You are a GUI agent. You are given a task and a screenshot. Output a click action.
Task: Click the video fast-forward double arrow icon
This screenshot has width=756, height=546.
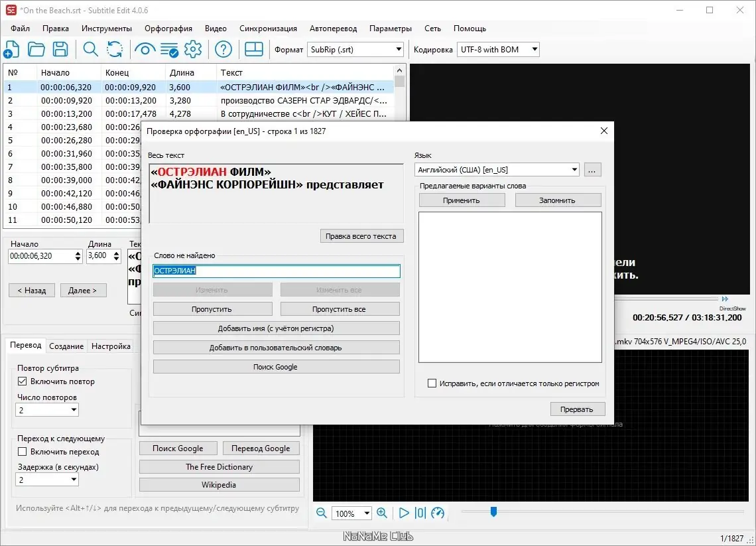[x=725, y=299]
